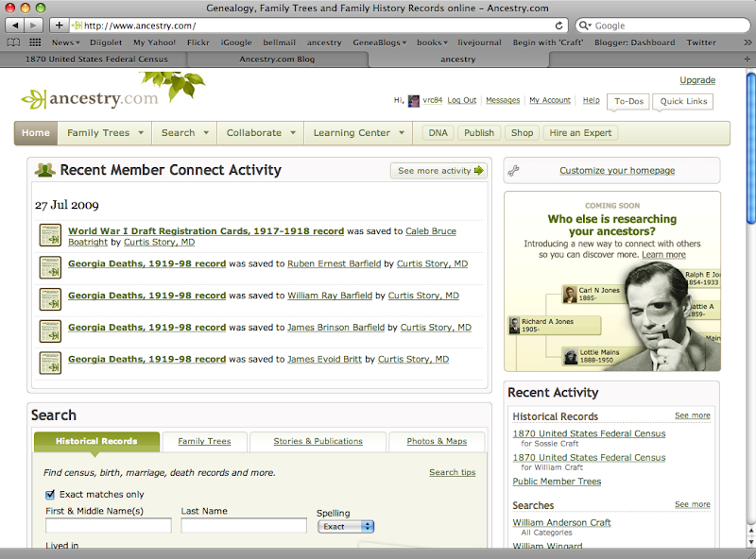Select the Stories & Publications search tab
756x559 pixels.
point(318,441)
